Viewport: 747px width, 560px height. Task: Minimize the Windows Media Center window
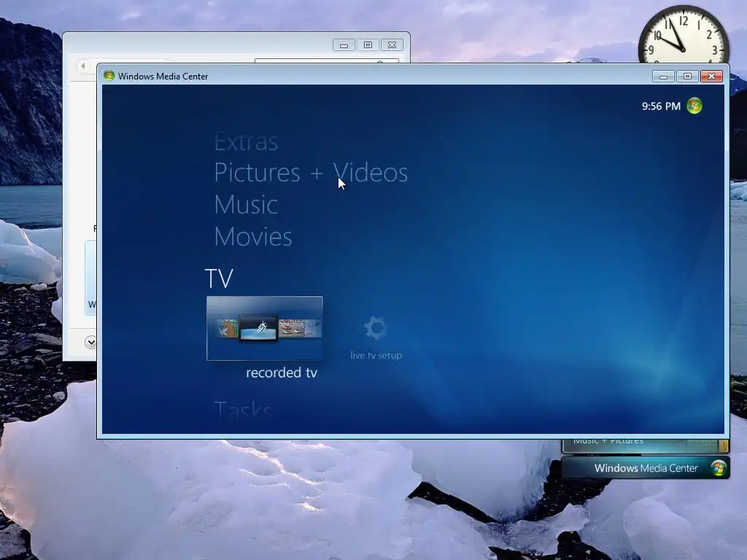pyautogui.click(x=663, y=76)
